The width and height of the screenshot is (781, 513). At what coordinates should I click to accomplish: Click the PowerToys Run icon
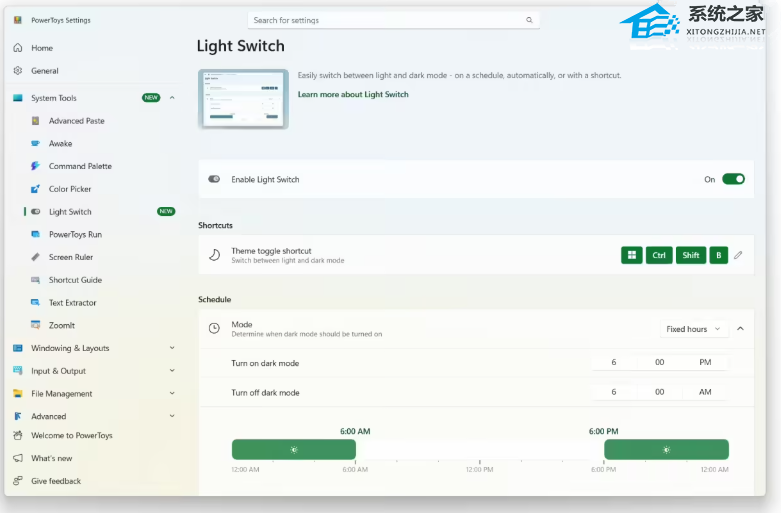click(x=35, y=234)
